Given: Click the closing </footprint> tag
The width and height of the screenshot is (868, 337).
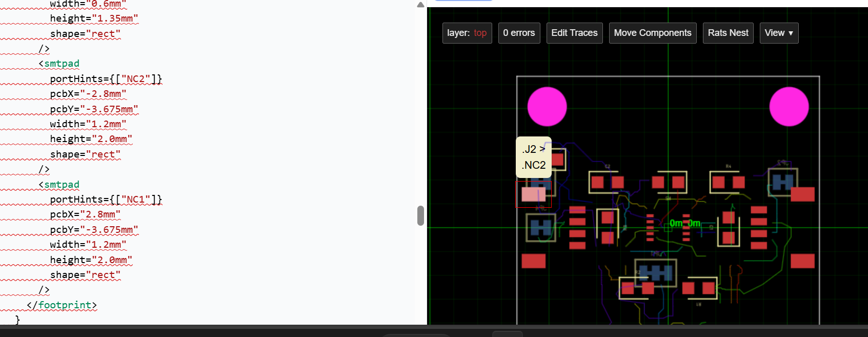Looking at the screenshot, I should 62,305.
